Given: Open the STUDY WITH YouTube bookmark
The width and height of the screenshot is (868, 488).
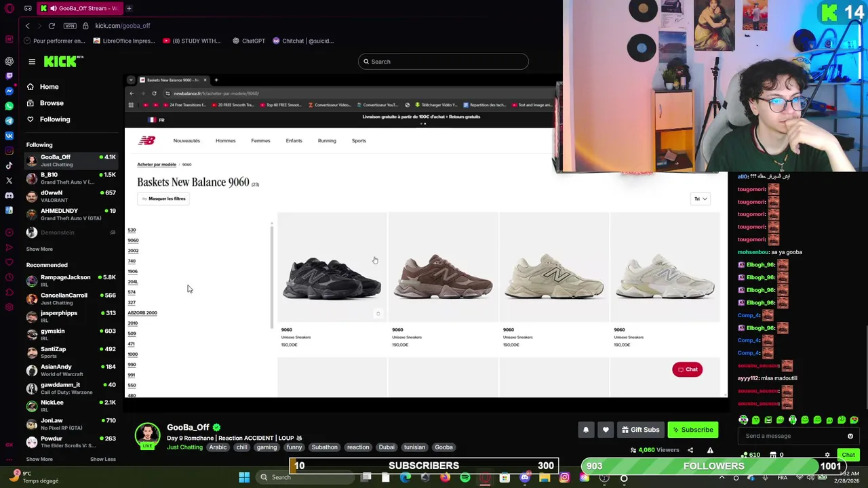Looking at the screenshot, I should 192,41.
